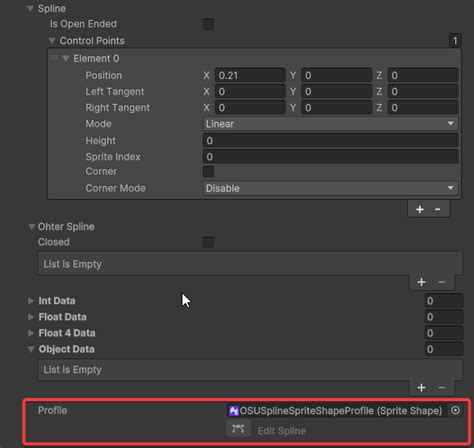Expand the Int Data foldout

coord(31,301)
